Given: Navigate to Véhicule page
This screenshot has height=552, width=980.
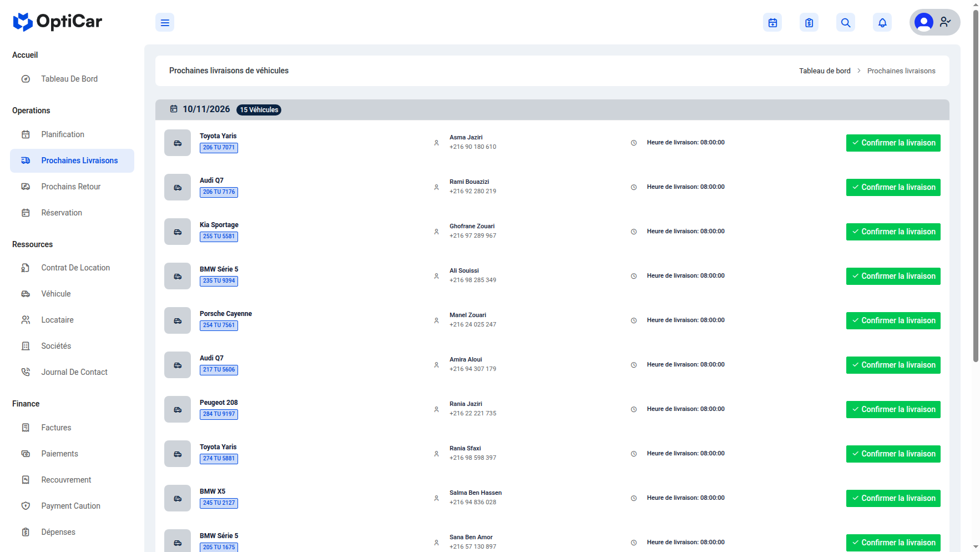Looking at the screenshot, I should tap(72, 294).
